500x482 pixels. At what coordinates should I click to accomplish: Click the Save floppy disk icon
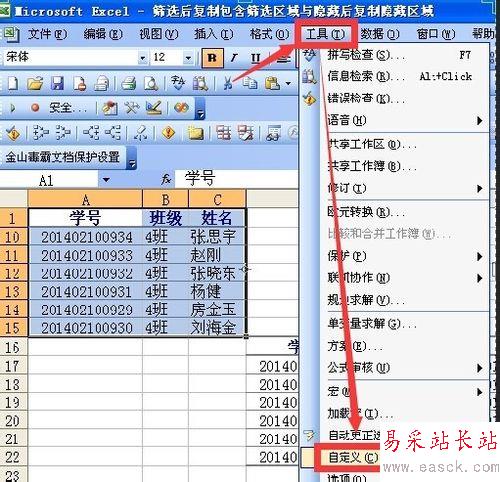[57, 83]
